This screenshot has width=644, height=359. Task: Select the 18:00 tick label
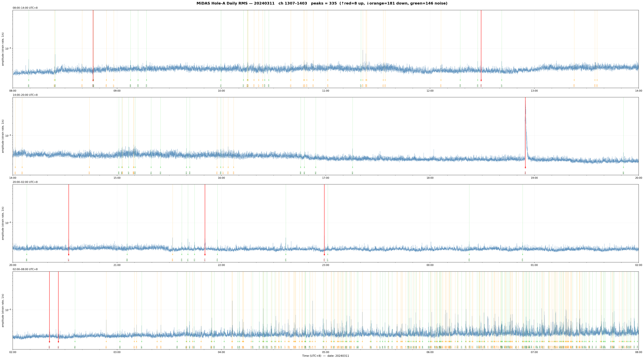point(430,178)
